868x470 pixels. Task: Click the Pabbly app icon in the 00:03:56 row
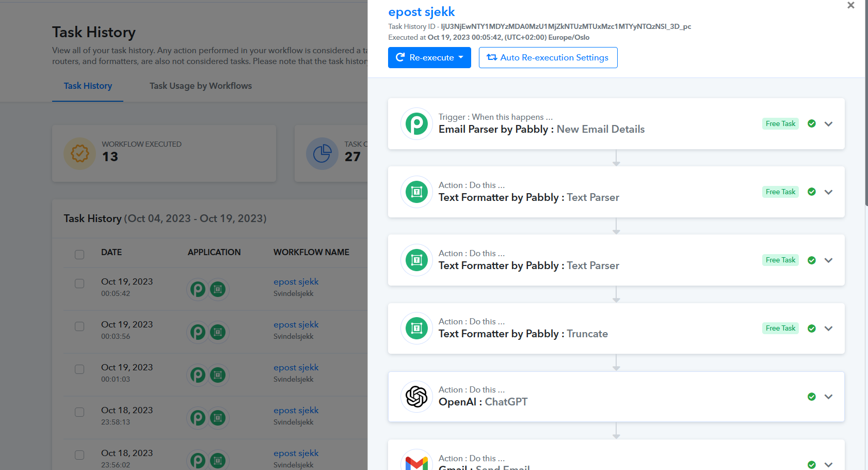pyautogui.click(x=198, y=332)
